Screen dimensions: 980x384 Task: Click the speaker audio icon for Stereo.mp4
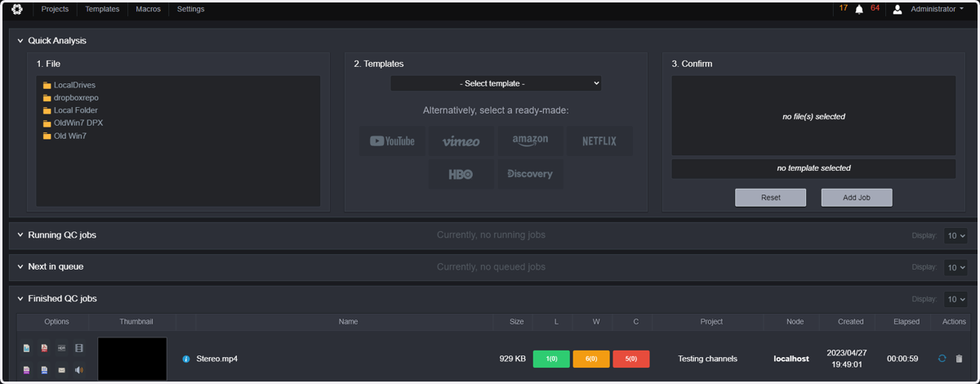(79, 370)
